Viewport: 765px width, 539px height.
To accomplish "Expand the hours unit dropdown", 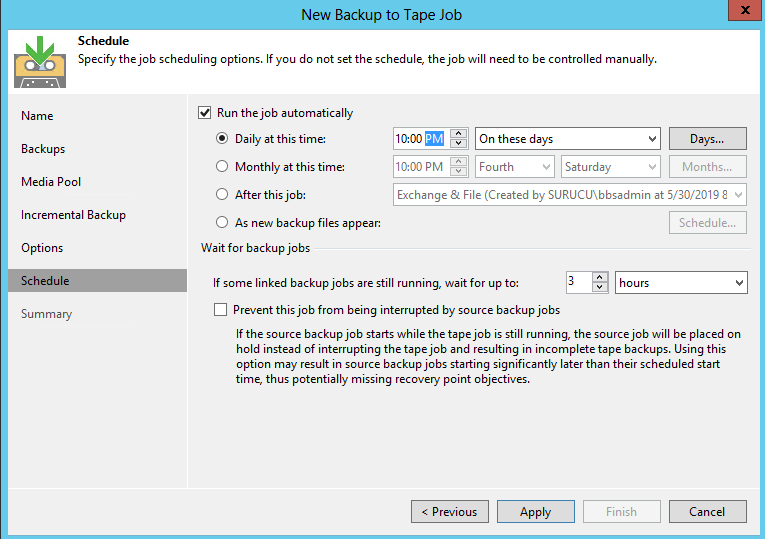I will click(x=681, y=283).
